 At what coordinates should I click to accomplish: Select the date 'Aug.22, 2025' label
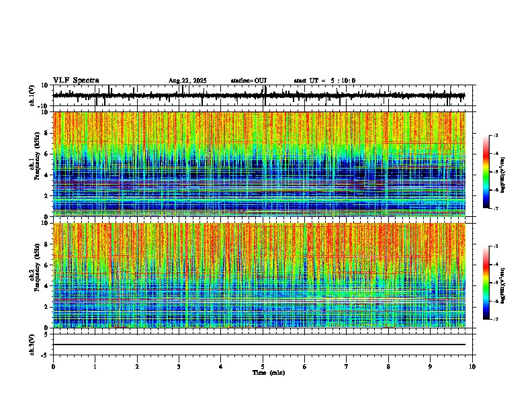(x=187, y=81)
